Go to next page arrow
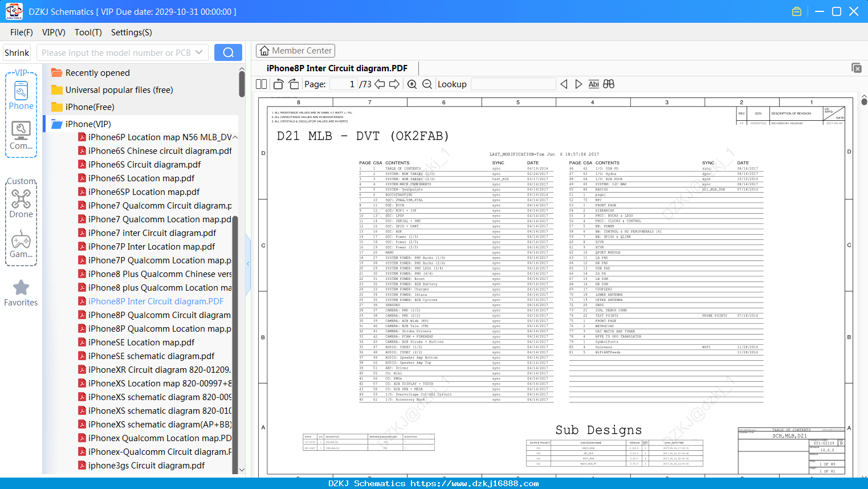Image resolution: width=868 pixels, height=489 pixels. click(394, 84)
